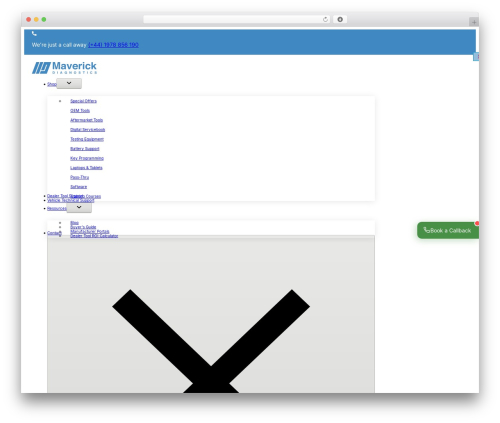The width and height of the screenshot is (500, 423).
Task: Click the Maverick Diagnostics logo
Action: point(64,68)
